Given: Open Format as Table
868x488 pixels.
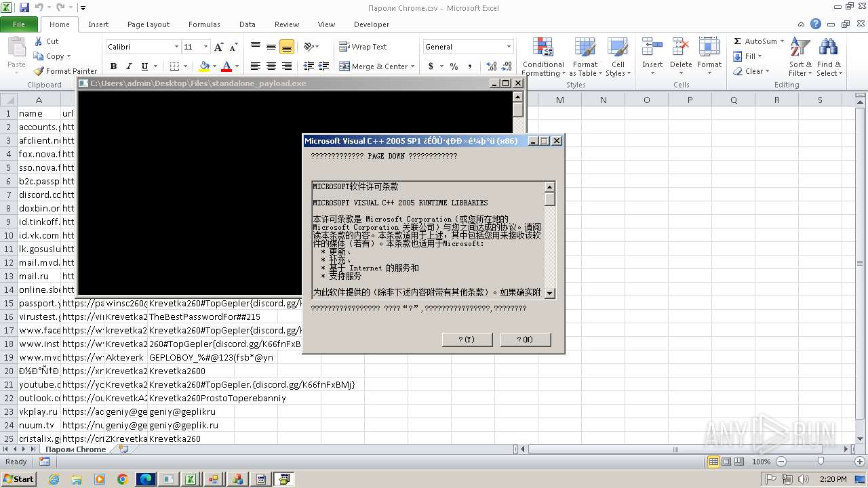Looking at the screenshot, I should click(585, 58).
